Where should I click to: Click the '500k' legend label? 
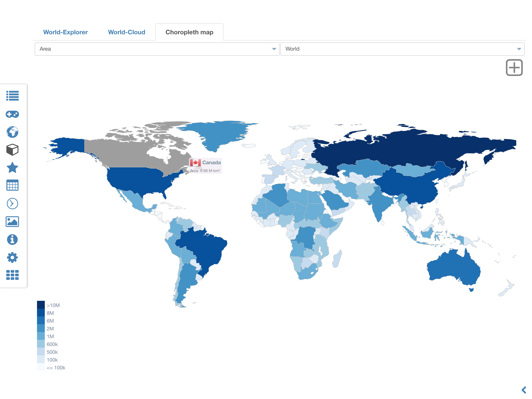[x=52, y=352]
